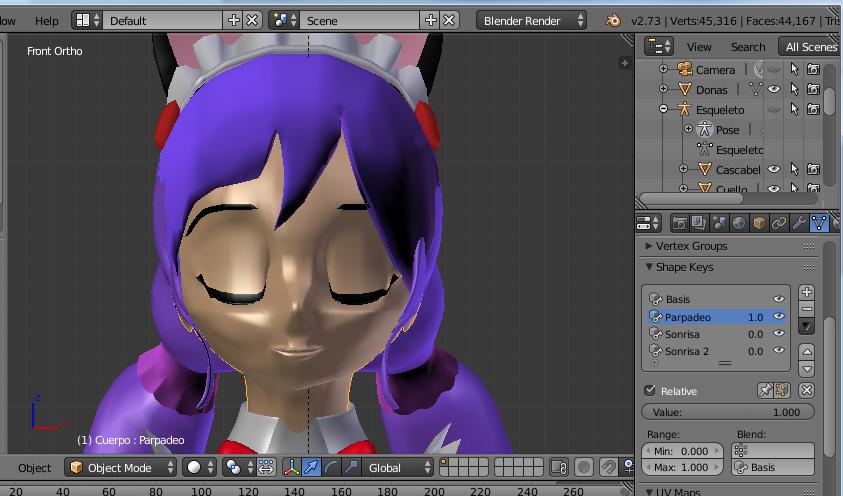
Task: Select the scale manipulator icon
Action: click(x=351, y=467)
